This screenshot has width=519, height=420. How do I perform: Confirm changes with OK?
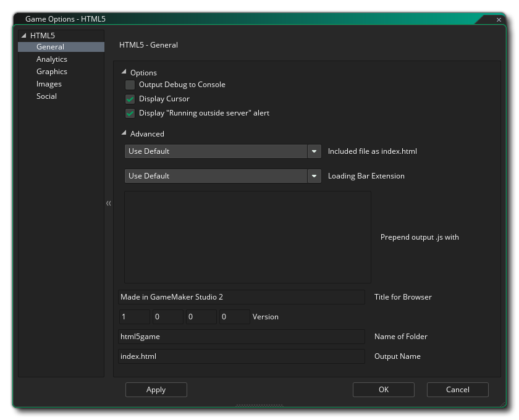coord(383,389)
